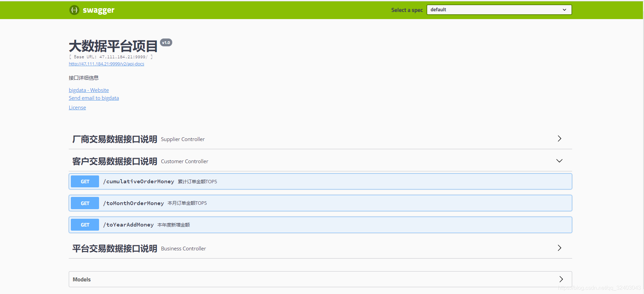Open the License link
Image resolution: width=644 pixels, height=294 pixels.
pos(77,107)
